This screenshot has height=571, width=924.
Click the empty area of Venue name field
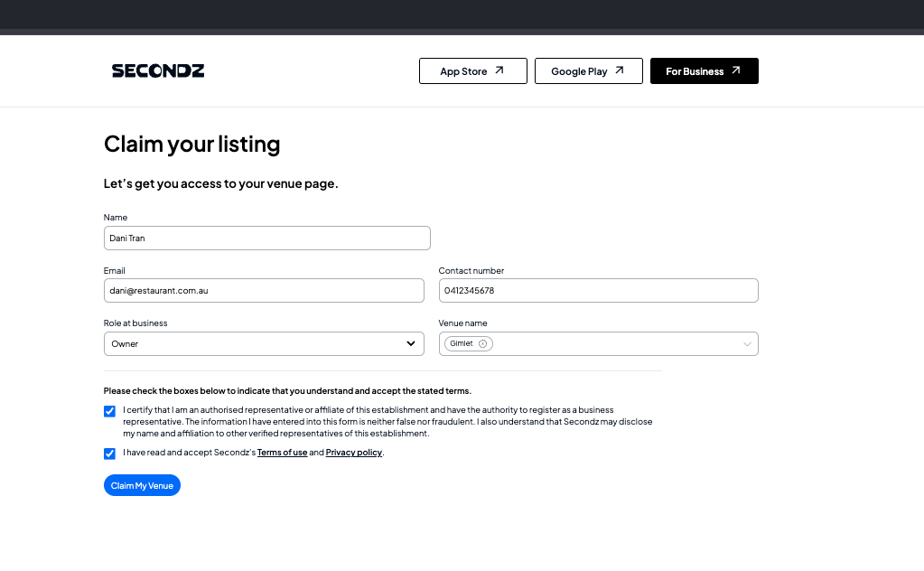614,343
